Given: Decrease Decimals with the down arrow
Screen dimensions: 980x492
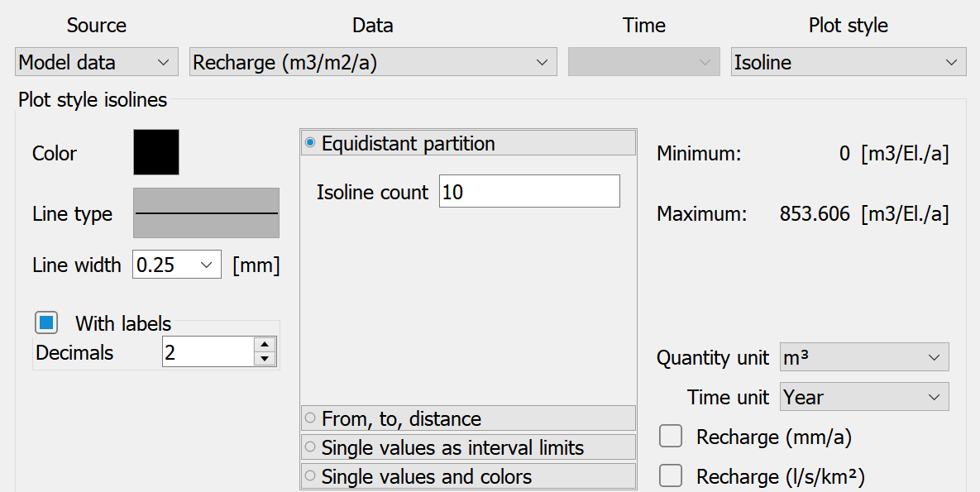Looking at the screenshot, I should pyautogui.click(x=265, y=359).
